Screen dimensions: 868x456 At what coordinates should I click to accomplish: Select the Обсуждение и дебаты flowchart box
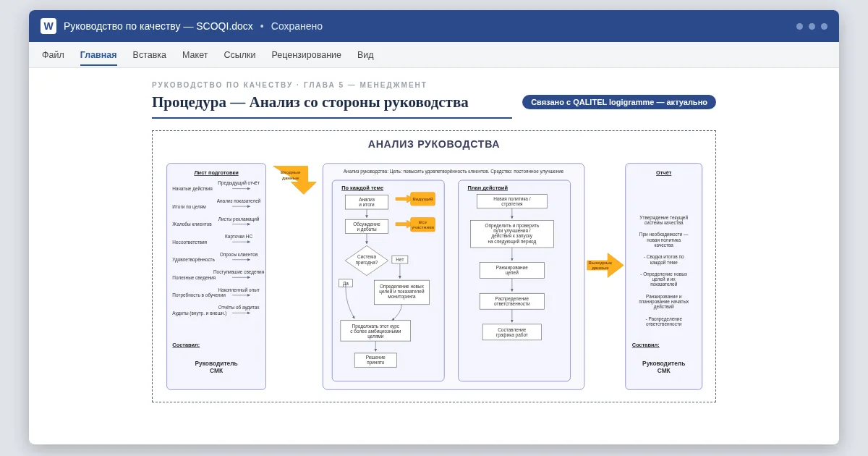[367, 227]
